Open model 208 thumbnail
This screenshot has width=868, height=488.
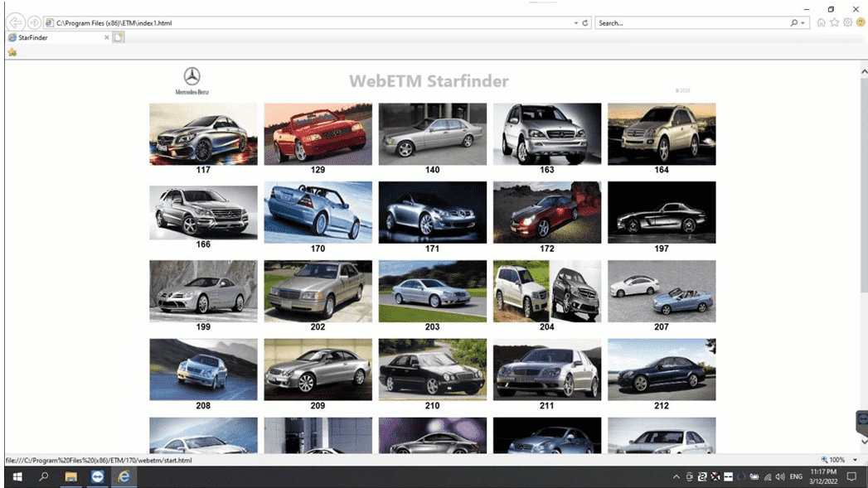click(203, 370)
